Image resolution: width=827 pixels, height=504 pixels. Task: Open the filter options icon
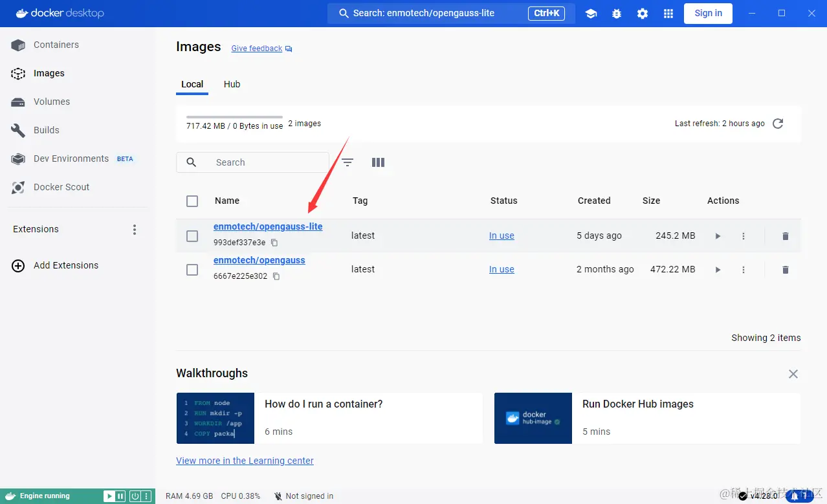click(x=347, y=162)
